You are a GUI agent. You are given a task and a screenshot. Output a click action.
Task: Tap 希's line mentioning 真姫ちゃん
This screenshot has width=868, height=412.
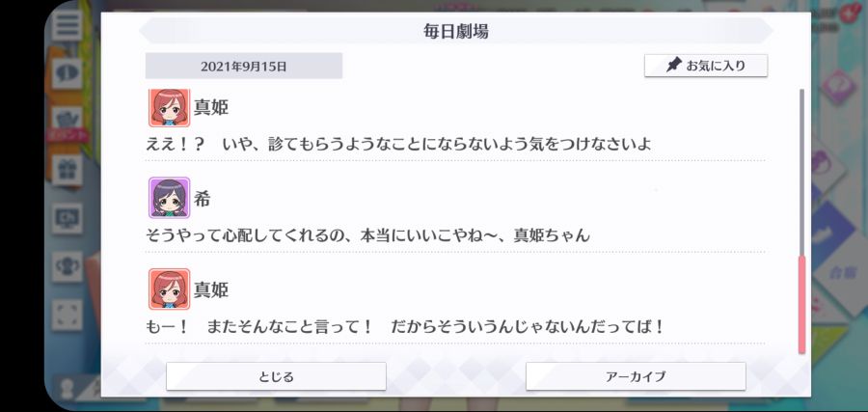pos(368,235)
